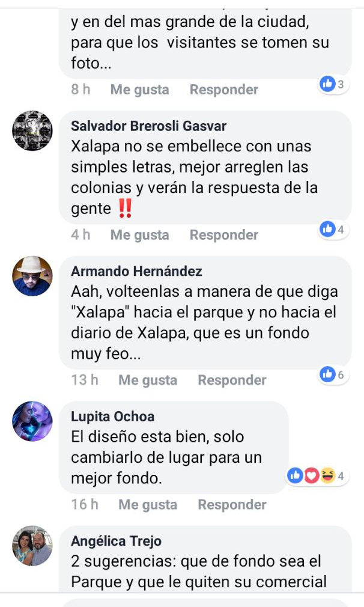Image resolution: width=364 pixels, height=607 pixels.
Task: View the 6 likes on Armando's comment
Action: pyautogui.click(x=333, y=374)
